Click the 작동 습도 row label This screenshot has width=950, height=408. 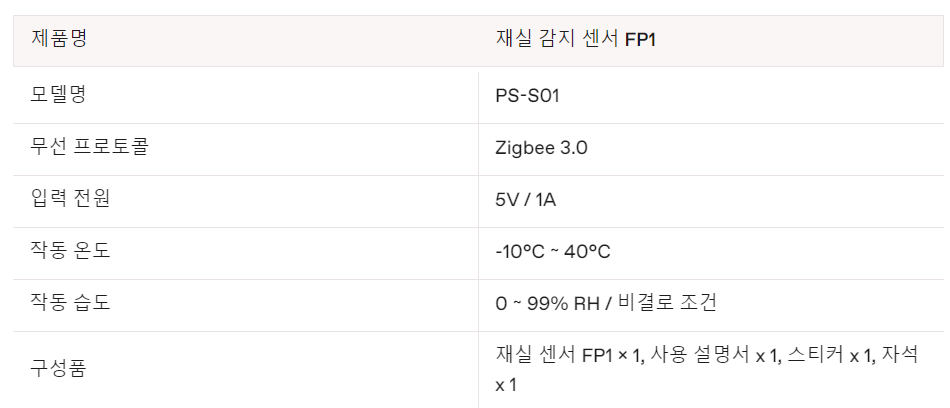[x=71, y=303]
